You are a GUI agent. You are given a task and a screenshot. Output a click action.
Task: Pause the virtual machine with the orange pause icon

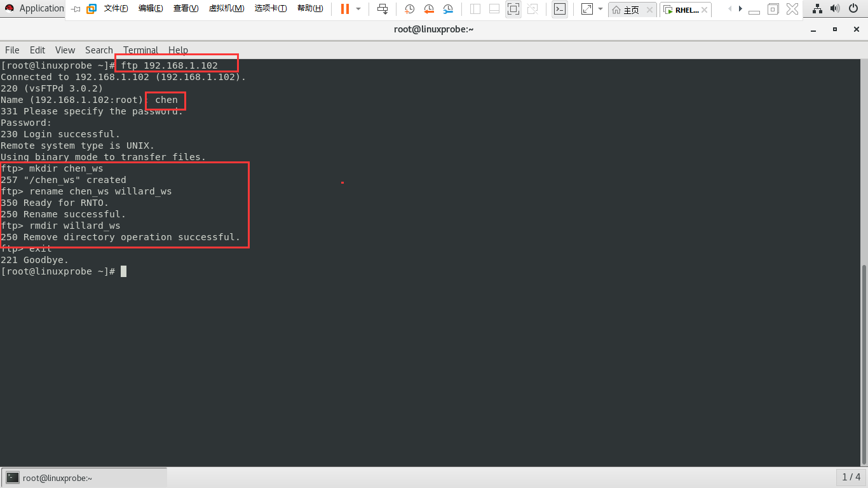click(x=345, y=9)
